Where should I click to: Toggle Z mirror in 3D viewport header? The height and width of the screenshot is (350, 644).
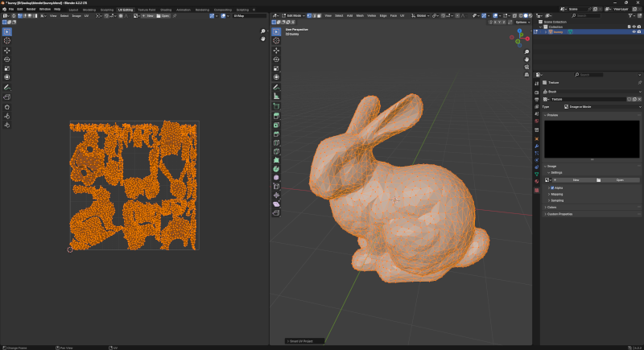click(504, 23)
